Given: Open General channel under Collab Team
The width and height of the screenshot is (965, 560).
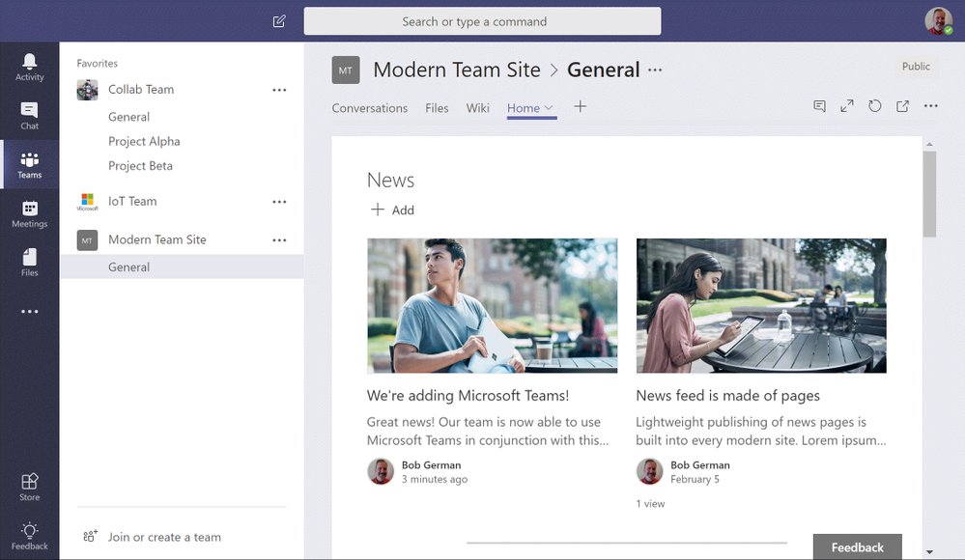Looking at the screenshot, I should [x=128, y=117].
